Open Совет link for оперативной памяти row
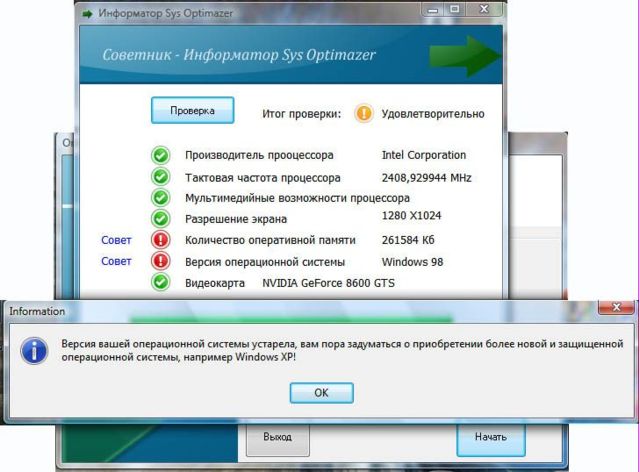Screen dimensions: 640x472 pyautogui.click(x=116, y=240)
